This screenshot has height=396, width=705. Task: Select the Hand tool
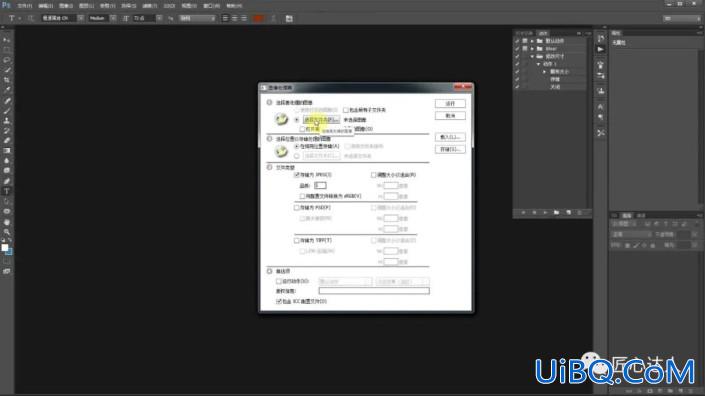(7, 222)
